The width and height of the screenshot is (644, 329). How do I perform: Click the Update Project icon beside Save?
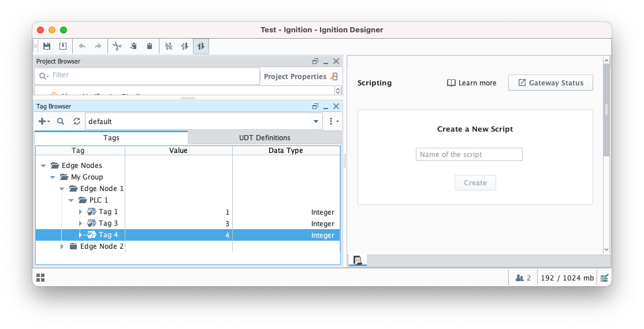click(x=63, y=46)
